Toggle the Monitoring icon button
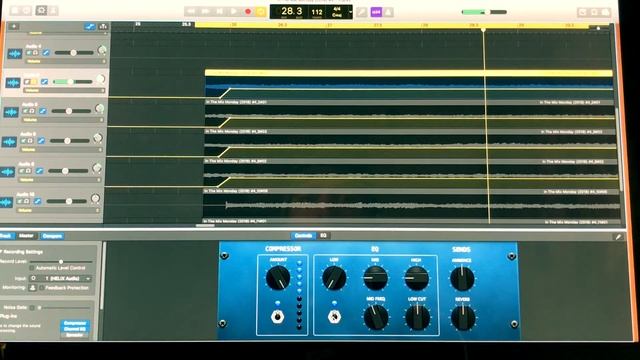Screen dimensions: 640x360 click(33, 288)
